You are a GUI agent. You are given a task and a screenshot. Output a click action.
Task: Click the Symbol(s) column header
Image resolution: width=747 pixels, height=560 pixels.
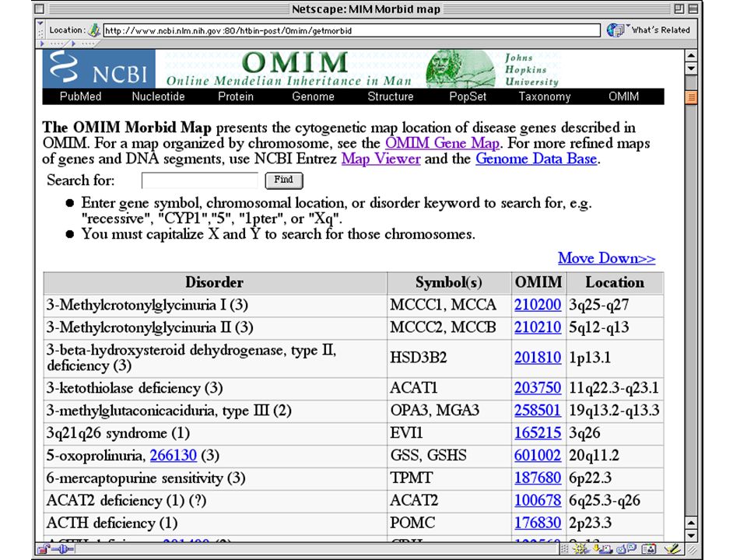(x=449, y=282)
